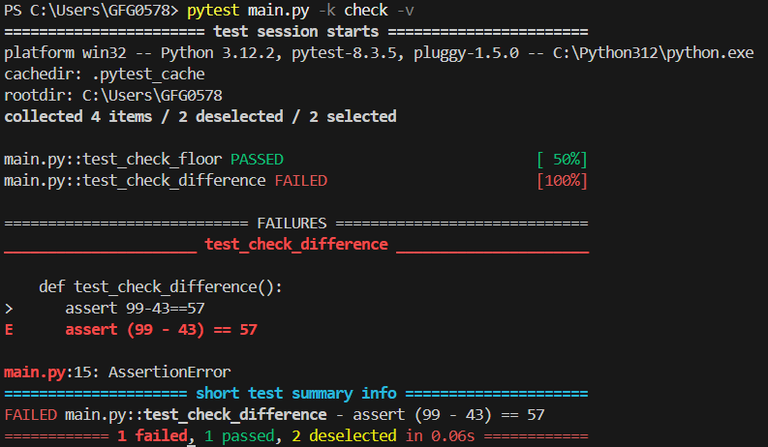The image size is (768, 447).
Task: Click the '[100%]' progress indicator
Action: [562, 181]
